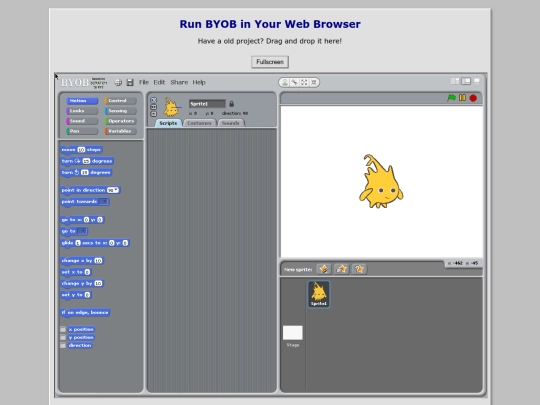Click the sprite preview in header
Screen dimensions: 540x405
coord(171,107)
